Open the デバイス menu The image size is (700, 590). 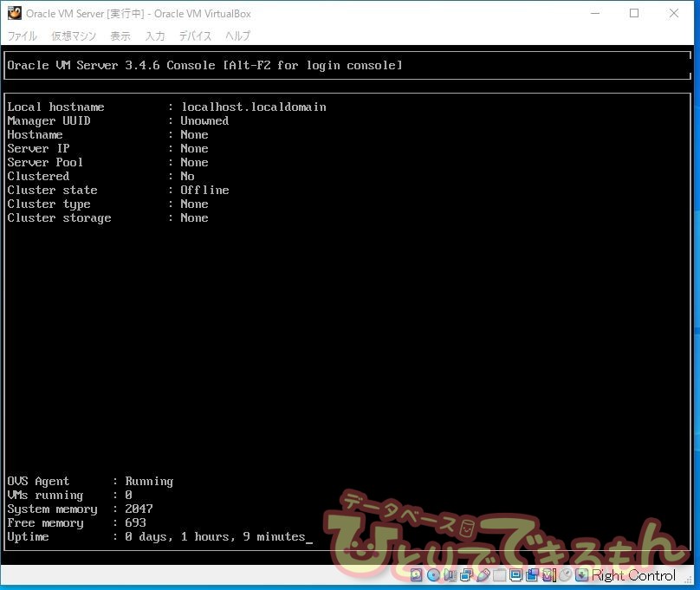pyautogui.click(x=195, y=36)
